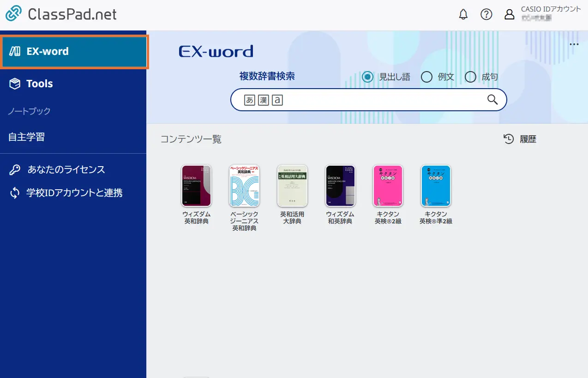Screen dimensions: 588x378
Task: Open キクタン英検準2級 blue book cover
Action: click(x=436, y=186)
